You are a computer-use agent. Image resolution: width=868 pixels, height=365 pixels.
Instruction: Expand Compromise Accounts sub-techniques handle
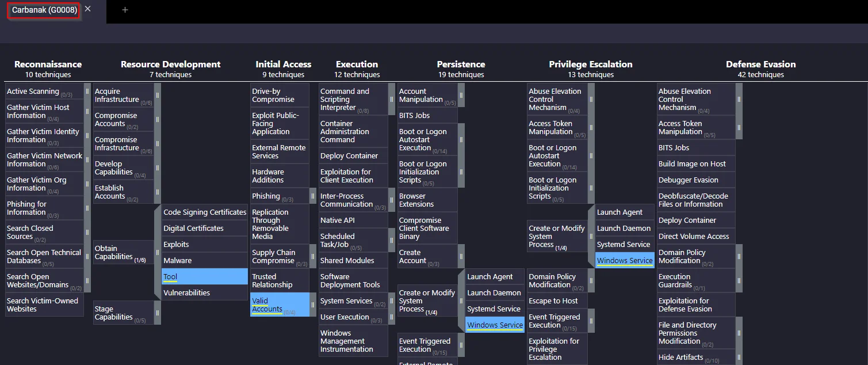coord(158,120)
